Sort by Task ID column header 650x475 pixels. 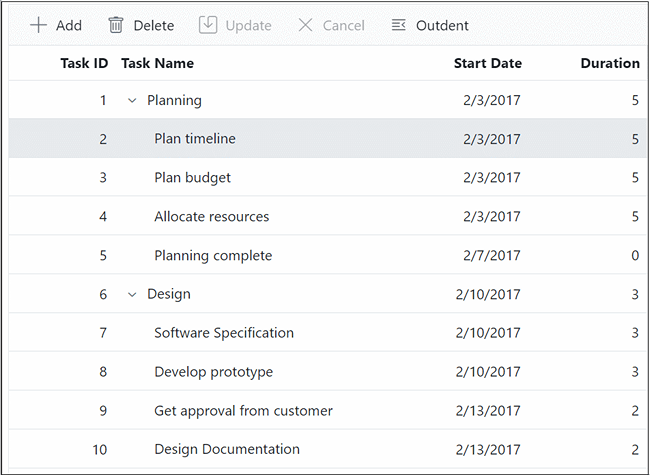tap(84, 63)
